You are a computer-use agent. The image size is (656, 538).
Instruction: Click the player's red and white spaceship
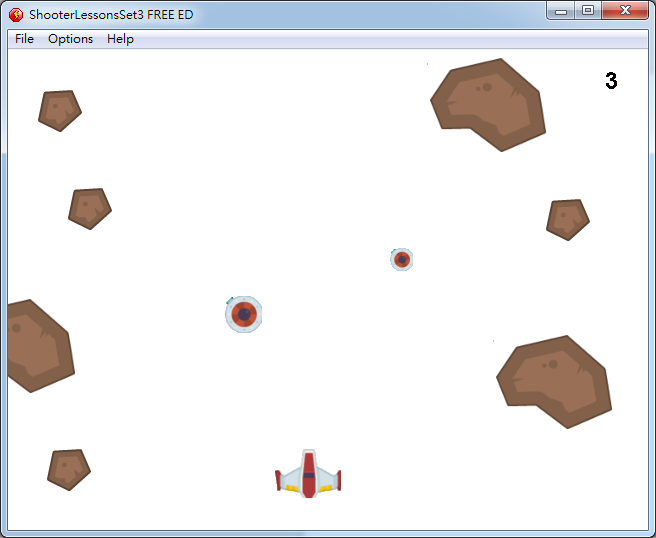point(308,474)
